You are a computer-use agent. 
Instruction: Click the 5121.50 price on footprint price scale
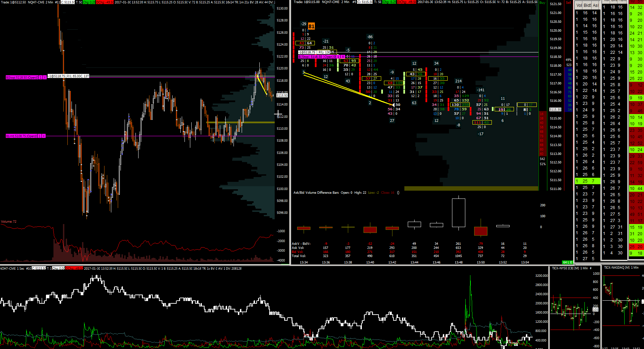[x=556, y=4]
